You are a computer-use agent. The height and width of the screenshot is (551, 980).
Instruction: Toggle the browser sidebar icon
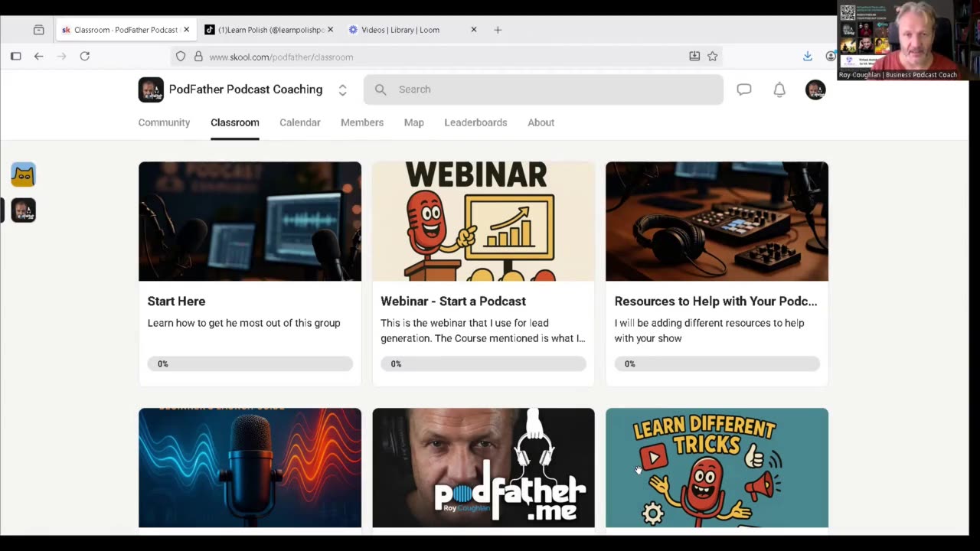click(15, 57)
